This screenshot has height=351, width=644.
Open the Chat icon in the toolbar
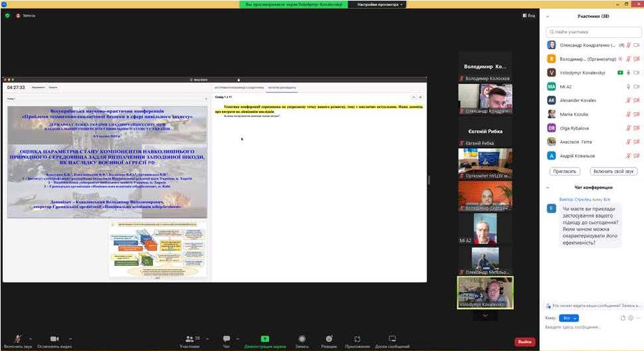coord(227,339)
